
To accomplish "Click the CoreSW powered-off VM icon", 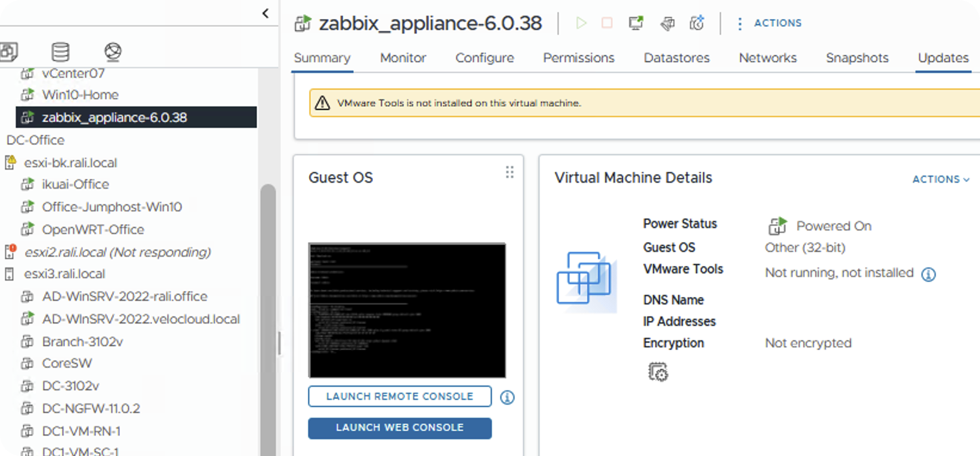I will pos(27,363).
